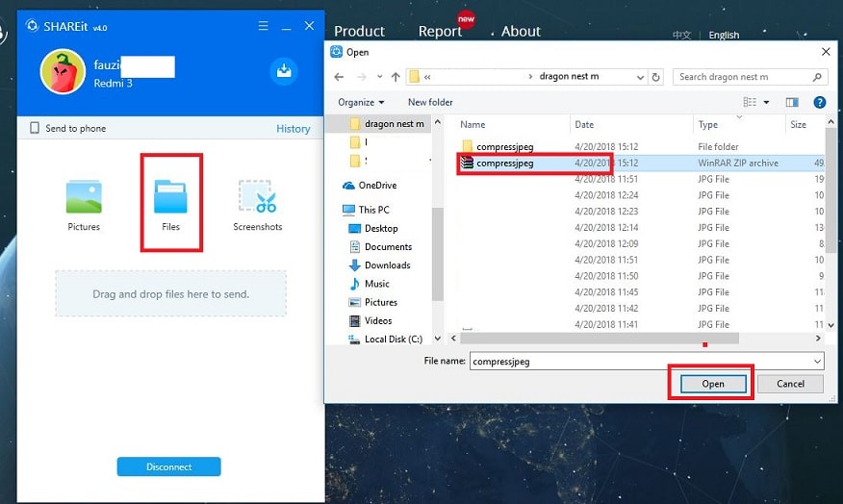Click the forward arrow in Open dialog
Viewport: 843px width, 504px height.
(x=361, y=77)
